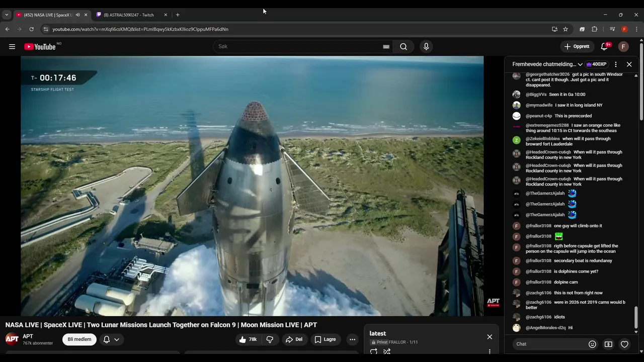
Task: Click chat message "secondary boat is redundansy"
Action: pos(583,261)
